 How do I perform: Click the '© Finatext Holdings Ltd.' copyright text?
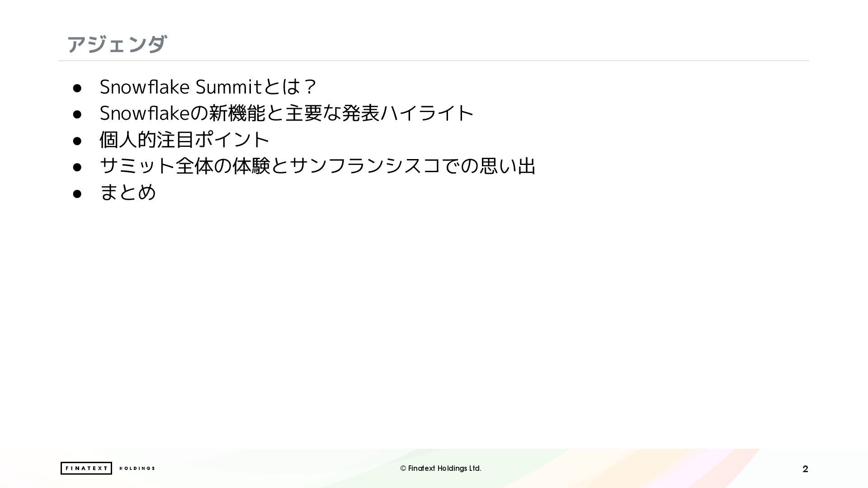point(441,468)
